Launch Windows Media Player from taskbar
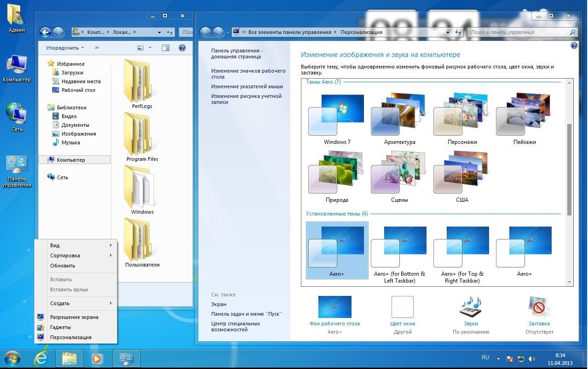 coord(97,358)
